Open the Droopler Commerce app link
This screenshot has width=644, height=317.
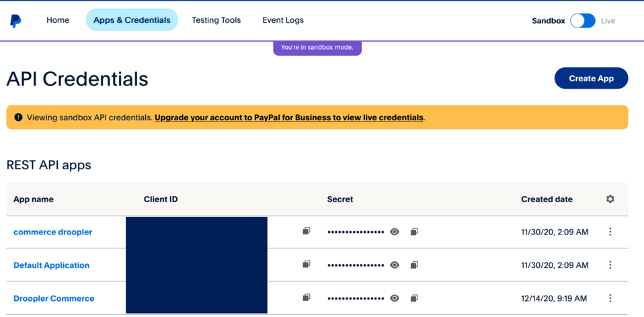(x=54, y=299)
